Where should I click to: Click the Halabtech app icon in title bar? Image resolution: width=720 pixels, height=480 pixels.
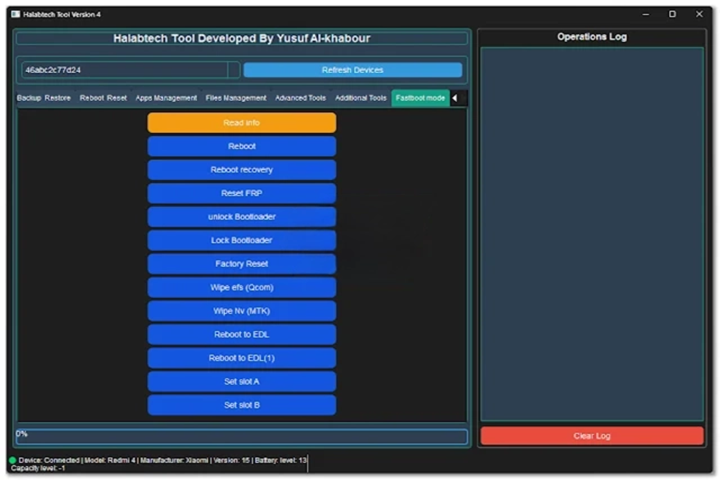click(15, 14)
